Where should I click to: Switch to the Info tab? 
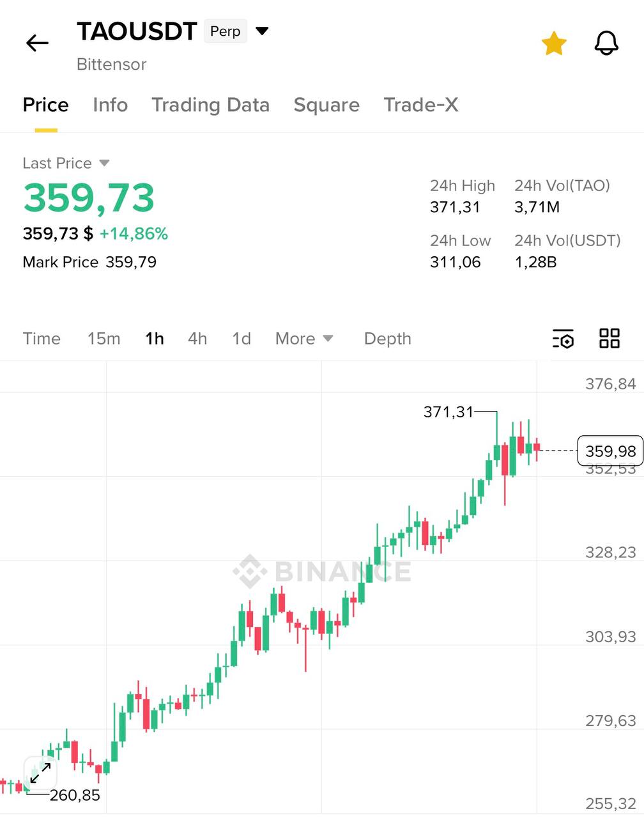point(110,105)
